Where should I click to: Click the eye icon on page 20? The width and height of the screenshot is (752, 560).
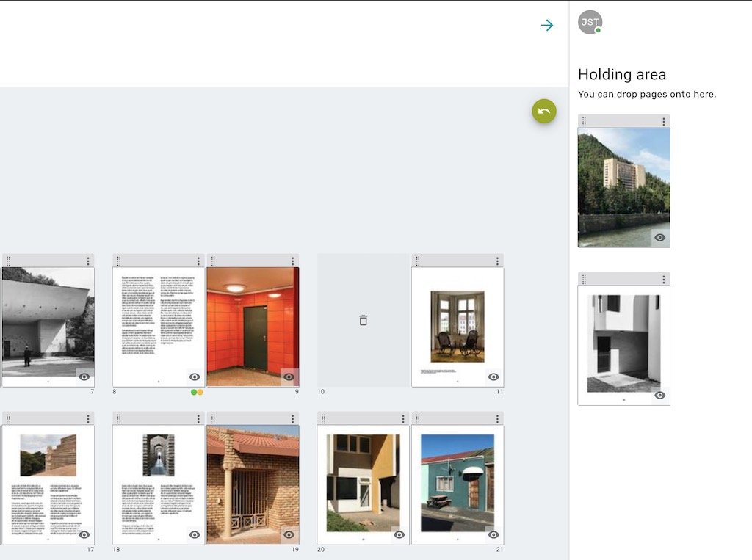[x=397, y=535]
